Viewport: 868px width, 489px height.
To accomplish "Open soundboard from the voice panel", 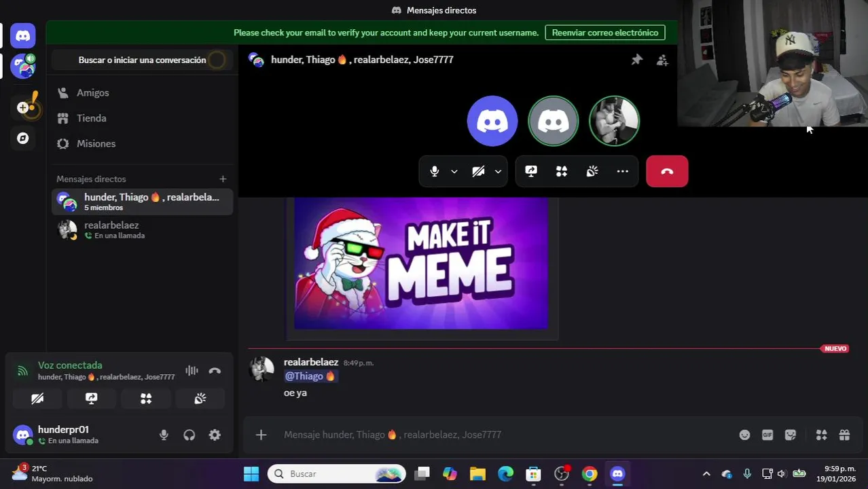I will (200, 399).
